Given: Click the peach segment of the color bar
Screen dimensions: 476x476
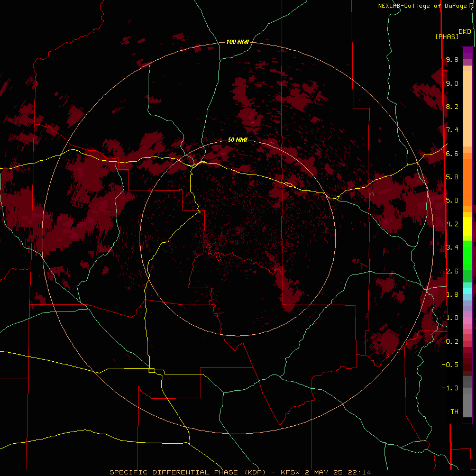Looking at the screenshot, I should point(467,108).
